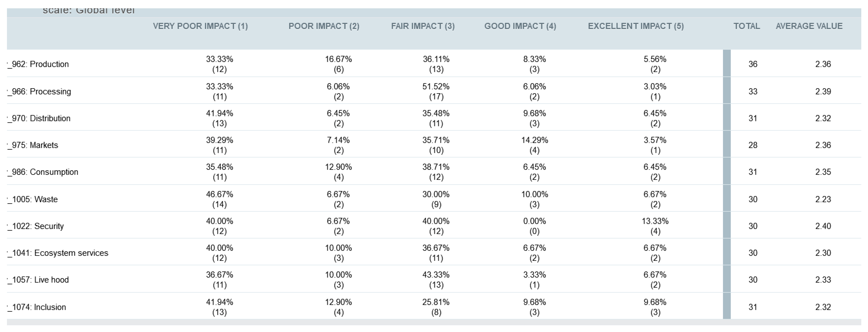Click the Ecosystem services row label
This screenshot has height=332, width=868.
58,253
